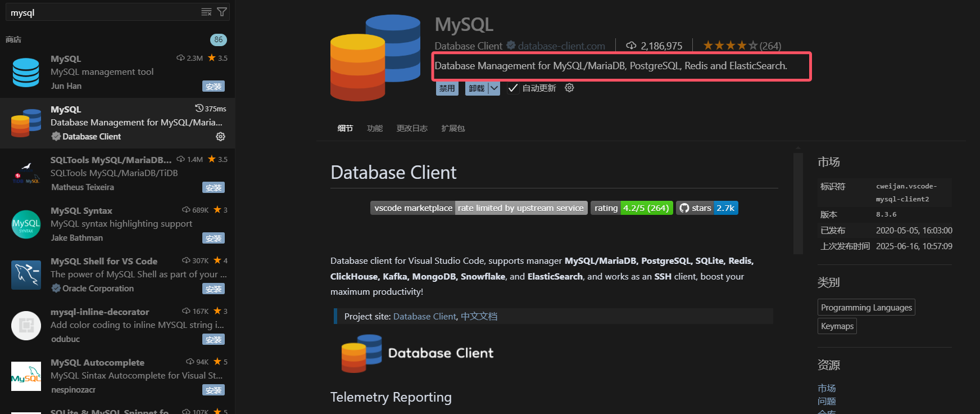Click the GitHub stars 2.7k badge
980x414 pixels.
(x=707, y=208)
